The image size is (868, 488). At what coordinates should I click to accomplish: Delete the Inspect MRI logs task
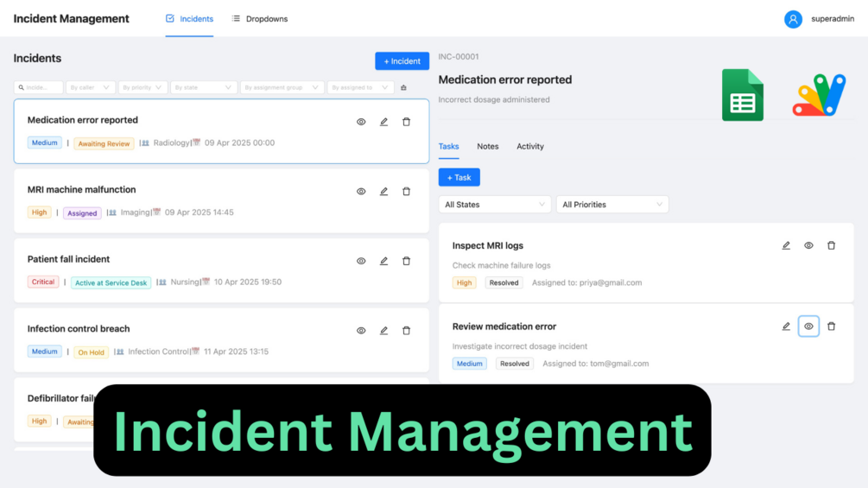coord(832,245)
